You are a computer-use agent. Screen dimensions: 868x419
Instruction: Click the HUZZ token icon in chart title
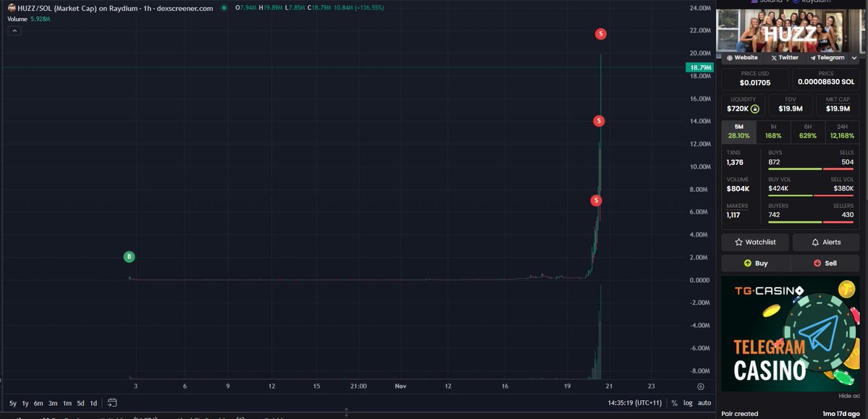point(12,7)
